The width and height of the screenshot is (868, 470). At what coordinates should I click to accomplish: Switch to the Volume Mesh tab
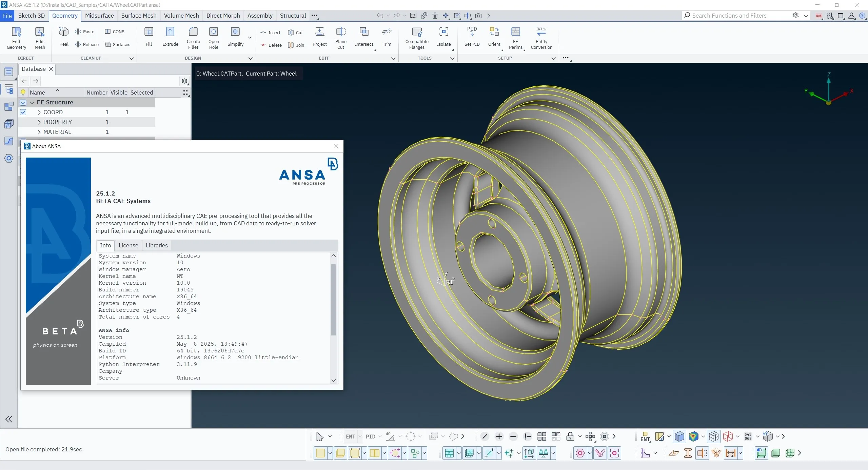[x=181, y=16]
